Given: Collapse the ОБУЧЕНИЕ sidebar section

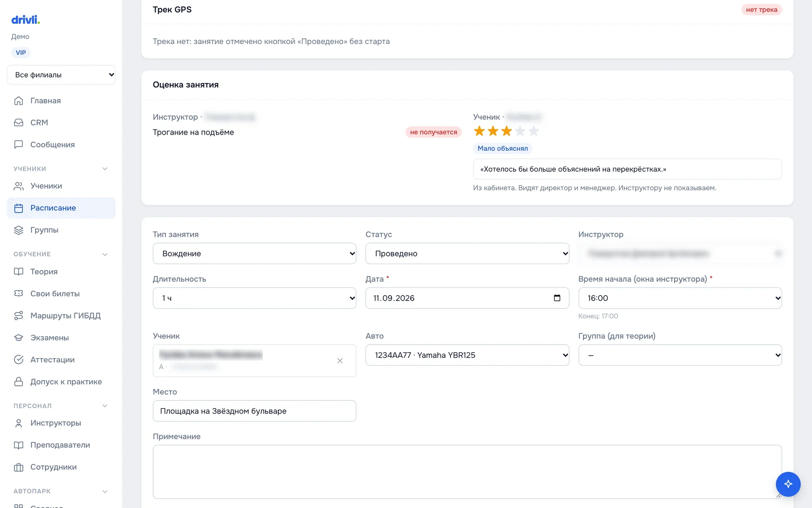Looking at the screenshot, I should click(105, 254).
